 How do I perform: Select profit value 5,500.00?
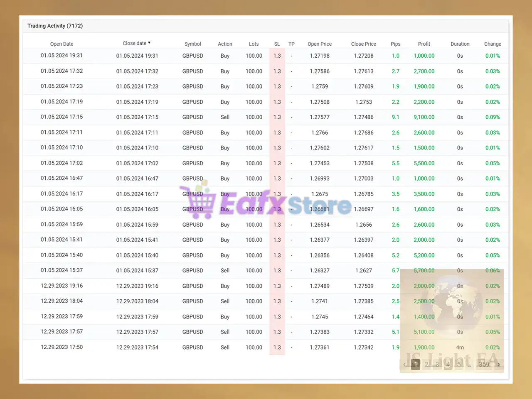(424, 163)
